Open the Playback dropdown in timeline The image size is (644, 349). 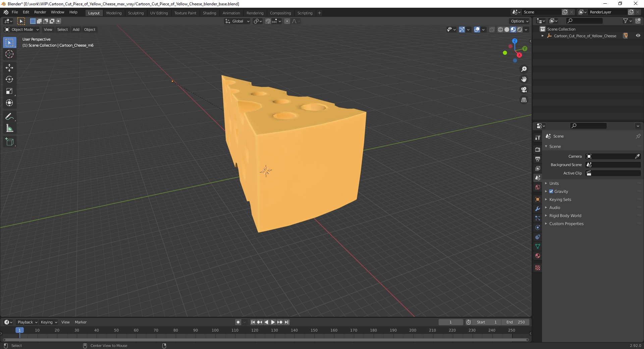(x=27, y=322)
